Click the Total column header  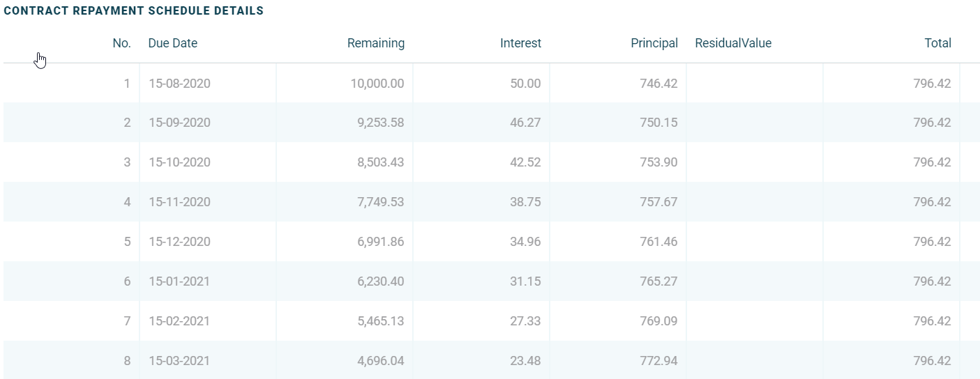(x=937, y=43)
